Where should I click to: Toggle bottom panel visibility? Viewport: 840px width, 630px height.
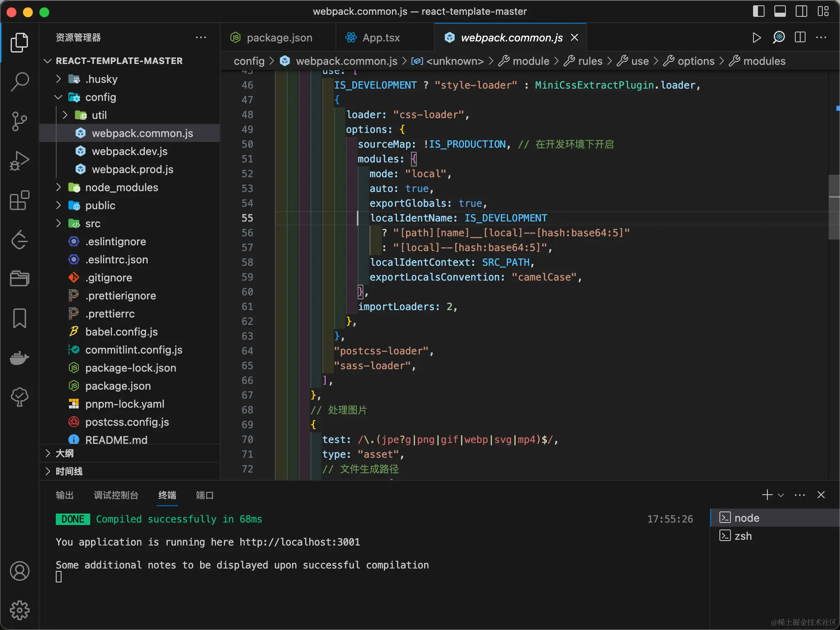coord(780,11)
